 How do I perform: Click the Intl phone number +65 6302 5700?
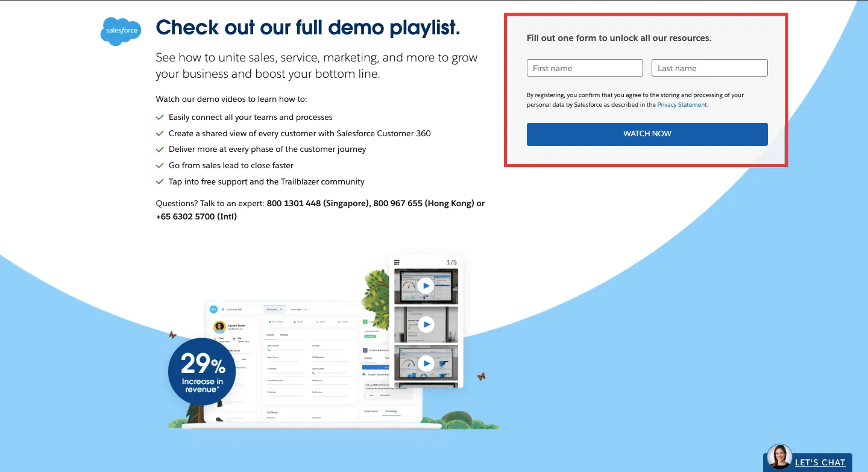[185, 216]
